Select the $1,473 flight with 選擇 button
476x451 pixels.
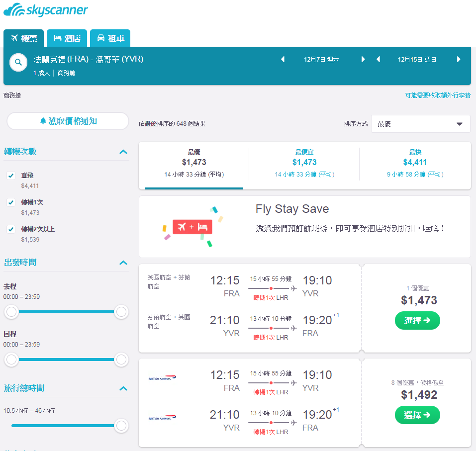[x=417, y=321]
